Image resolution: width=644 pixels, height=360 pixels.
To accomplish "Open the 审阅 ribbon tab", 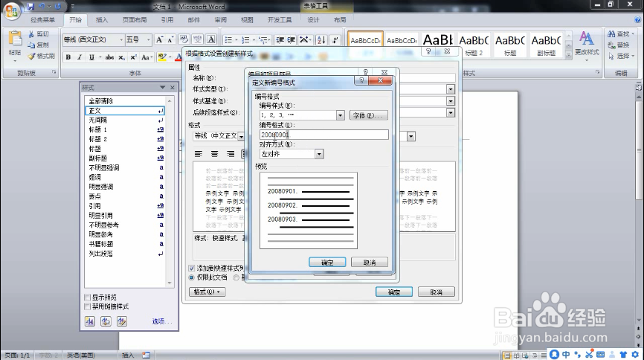I will (x=220, y=20).
